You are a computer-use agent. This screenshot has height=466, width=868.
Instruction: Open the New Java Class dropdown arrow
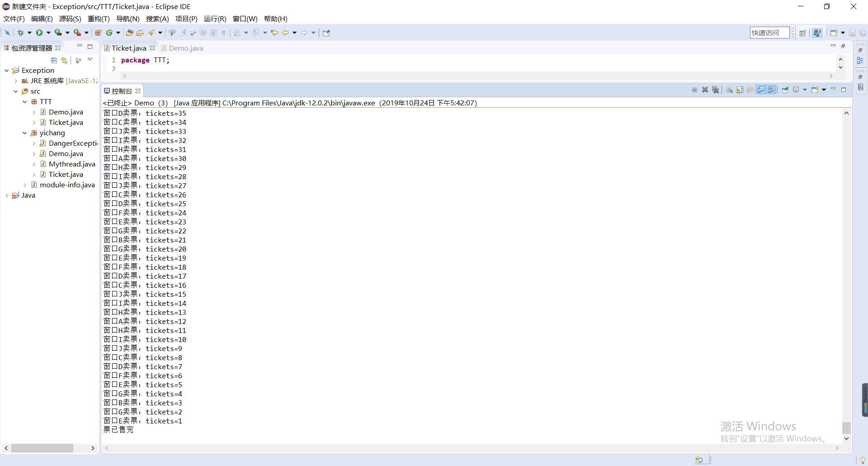coord(118,33)
